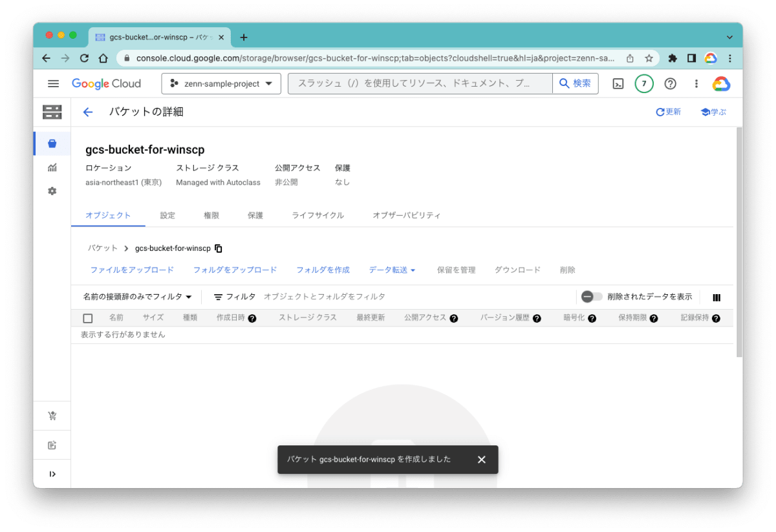Click the ダウンロード button
Screen dimensions: 776x532
click(517, 270)
